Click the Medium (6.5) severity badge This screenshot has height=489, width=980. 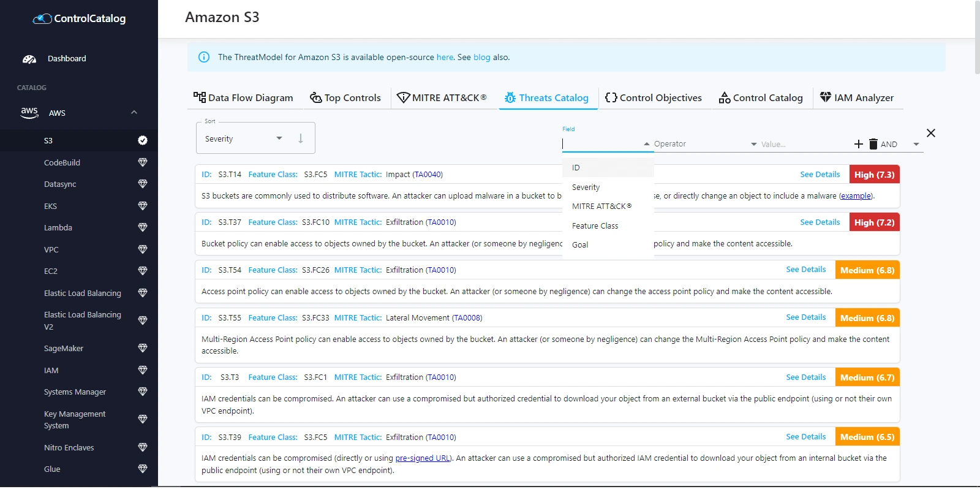pyautogui.click(x=867, y=437)
